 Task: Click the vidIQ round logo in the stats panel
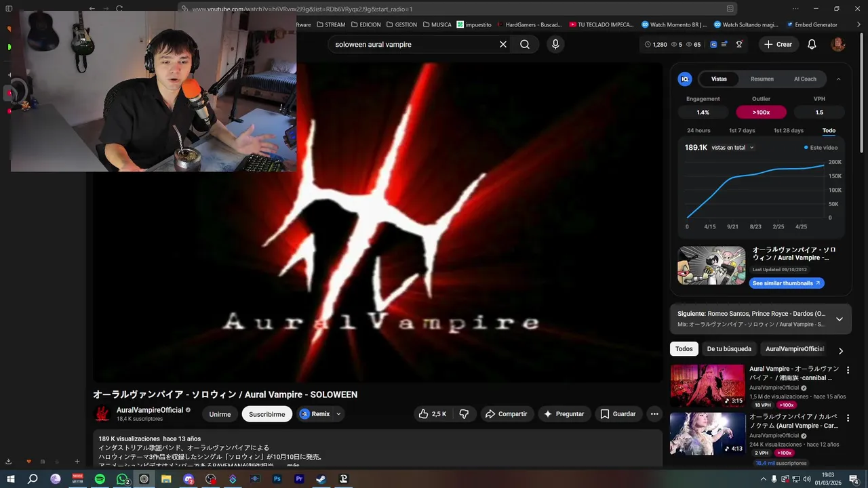coord(685,79)
